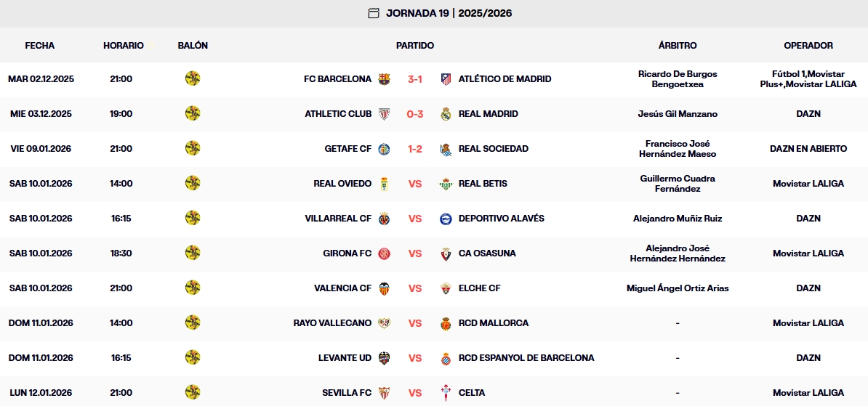Click the Sevilla FC crest

385,393
